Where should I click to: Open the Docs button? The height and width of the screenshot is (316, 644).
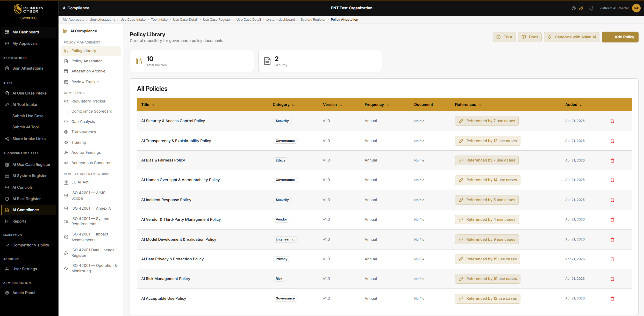coord(530,37)
